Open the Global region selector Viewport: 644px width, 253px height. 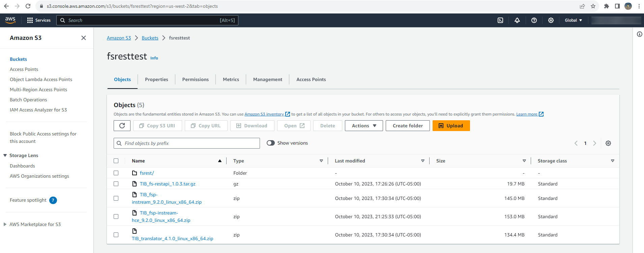(573, 20)
